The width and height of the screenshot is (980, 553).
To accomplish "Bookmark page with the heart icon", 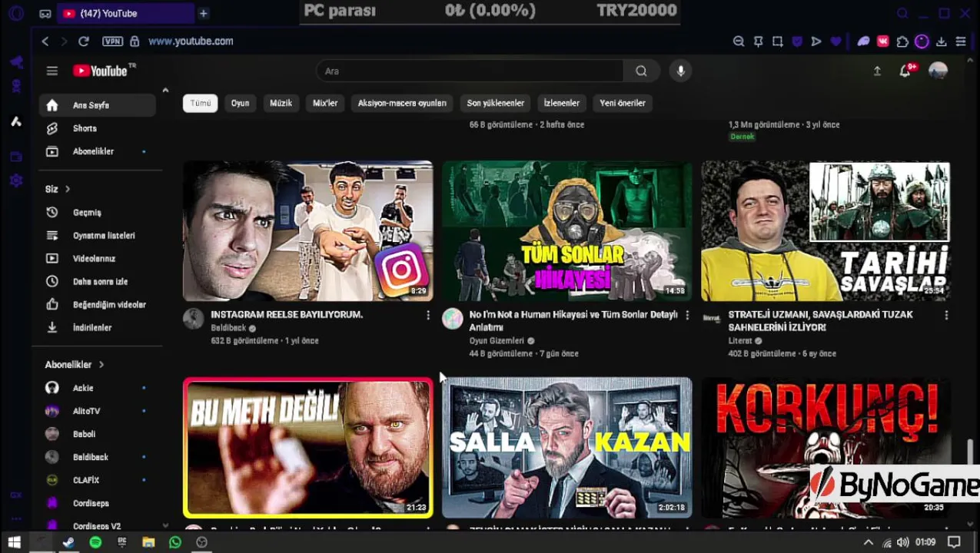I will click(x=836, y=41).
